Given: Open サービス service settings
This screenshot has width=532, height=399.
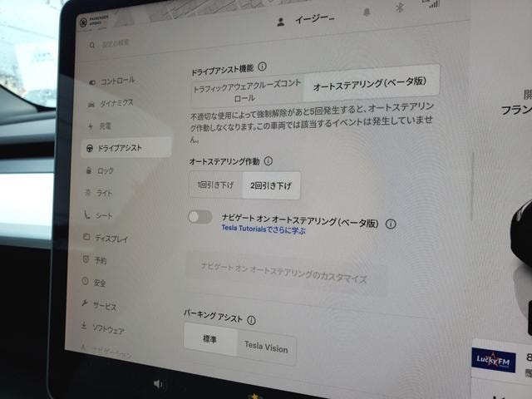Looking at the screenshot, I should point(99,305).
